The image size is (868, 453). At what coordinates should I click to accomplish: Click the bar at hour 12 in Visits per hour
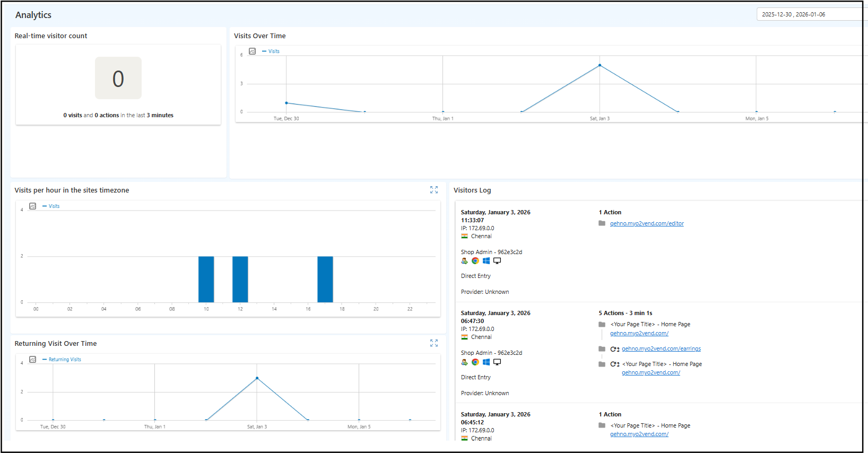(240, 280)
